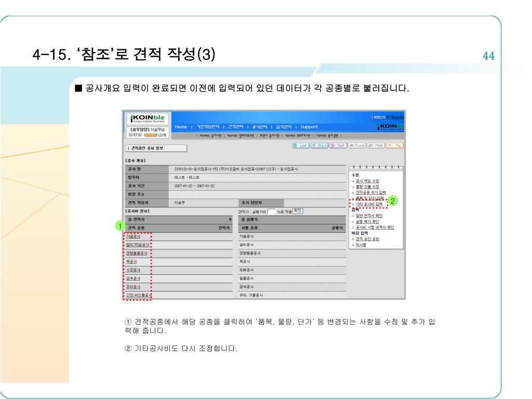The image size is (532, 399).
Task: Click the 총 실행가 header cell
Action: pyautogui.click(x=292, y=220)
